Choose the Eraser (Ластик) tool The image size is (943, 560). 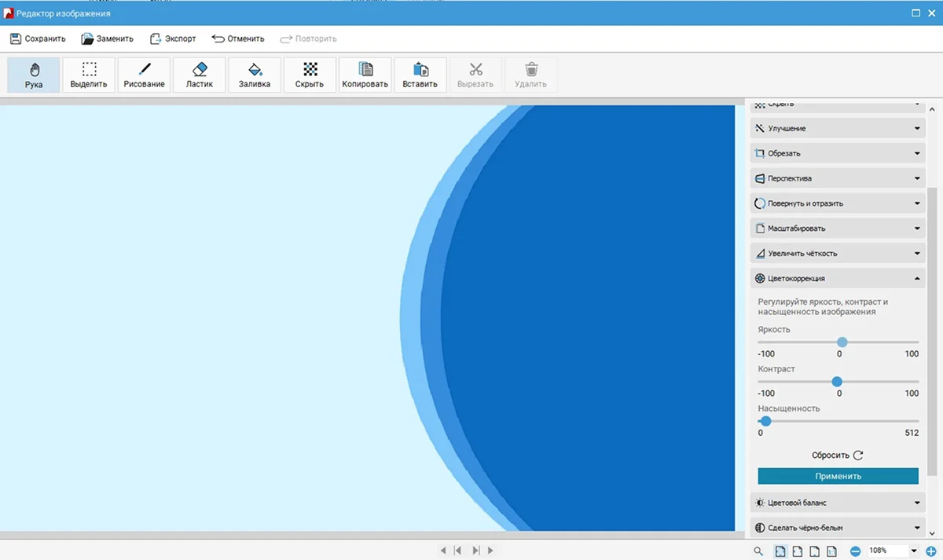[x=200, y=75]
